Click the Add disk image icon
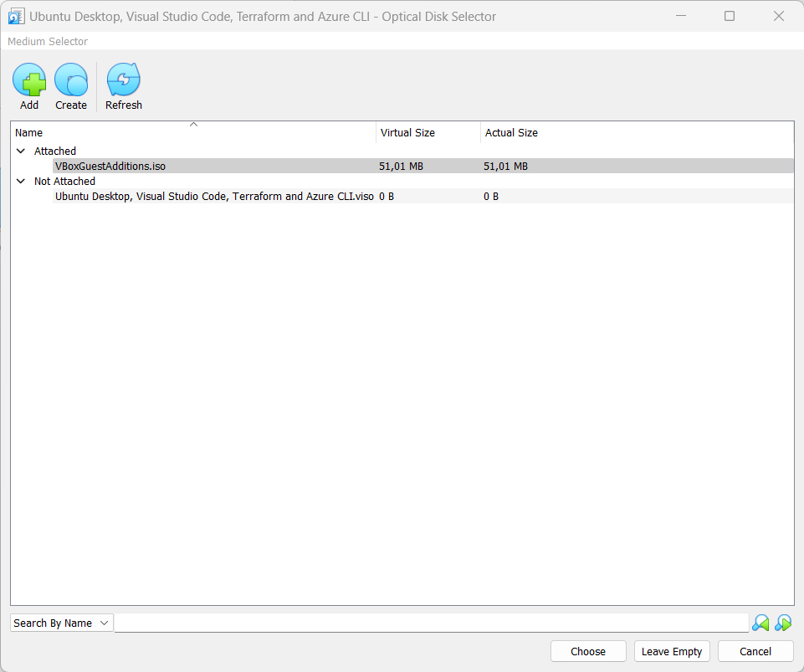Viewport: 804px width, 672px height. (x=29, y=80)
